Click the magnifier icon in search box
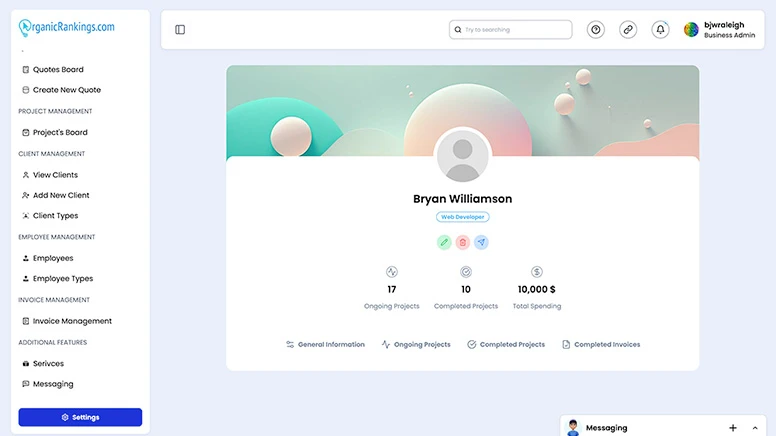The height and width of the screenshot is (436, 776). click(458, 30)
